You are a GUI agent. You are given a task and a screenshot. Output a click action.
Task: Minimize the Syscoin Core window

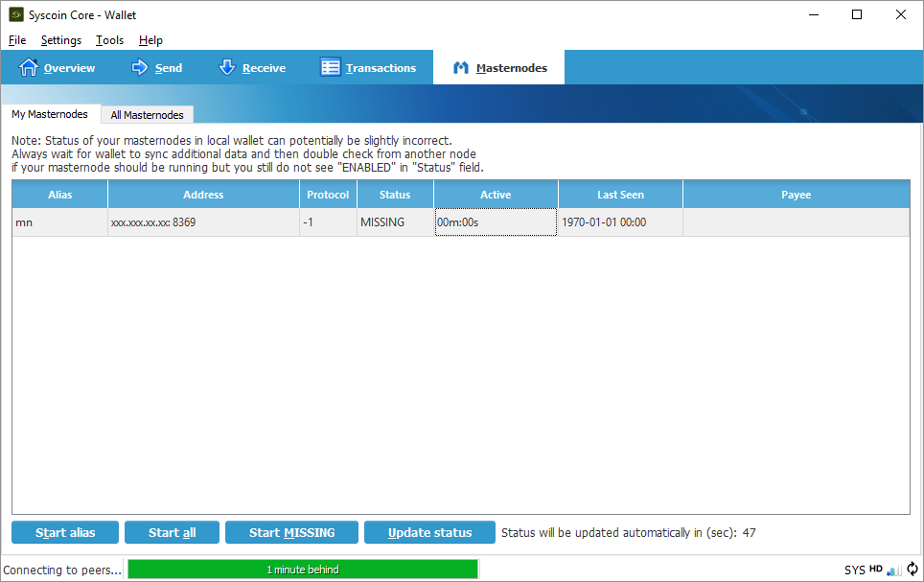coord(814,14)
